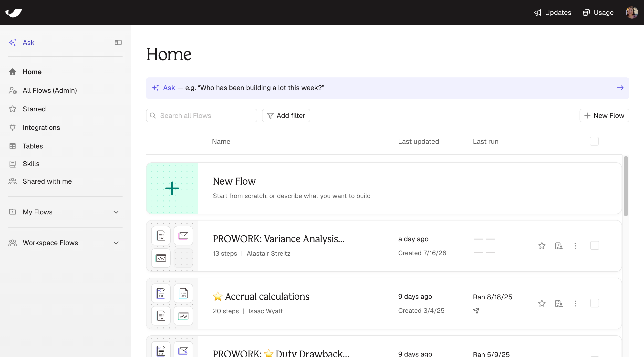Screen dimensions: 644x357
Task: Click the New Flow button top right
Action: (604, 115)
